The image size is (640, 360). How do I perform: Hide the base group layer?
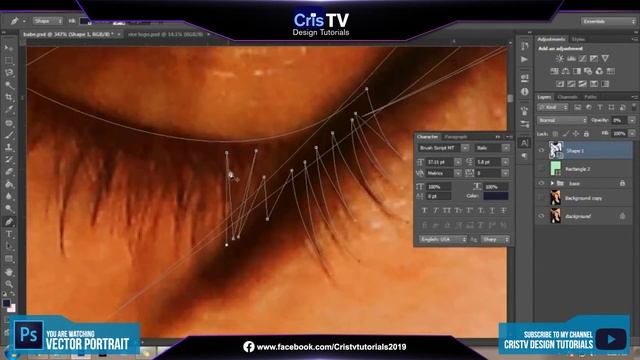[541, 184]
